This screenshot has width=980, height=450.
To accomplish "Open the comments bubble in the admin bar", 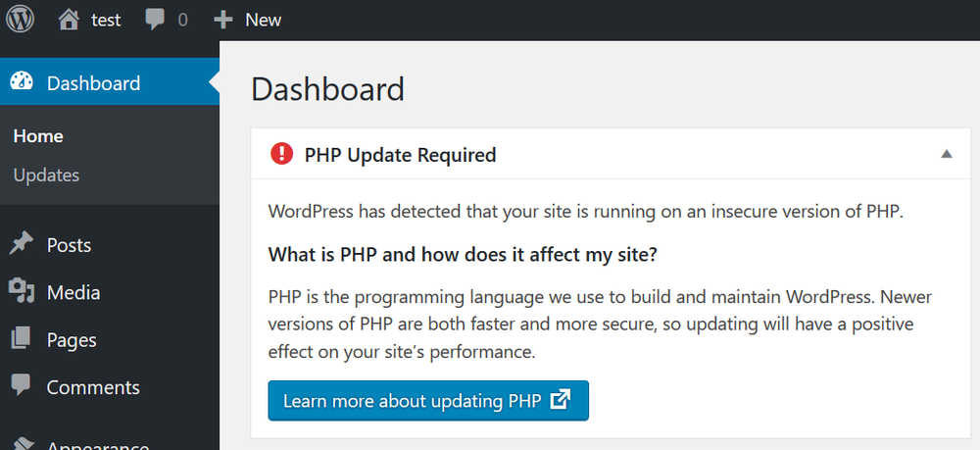I will [x=155, y=20].
